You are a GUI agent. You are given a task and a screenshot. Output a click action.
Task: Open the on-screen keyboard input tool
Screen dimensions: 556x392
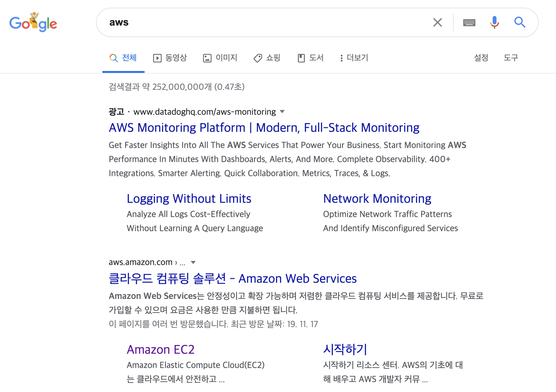(469, 22)
